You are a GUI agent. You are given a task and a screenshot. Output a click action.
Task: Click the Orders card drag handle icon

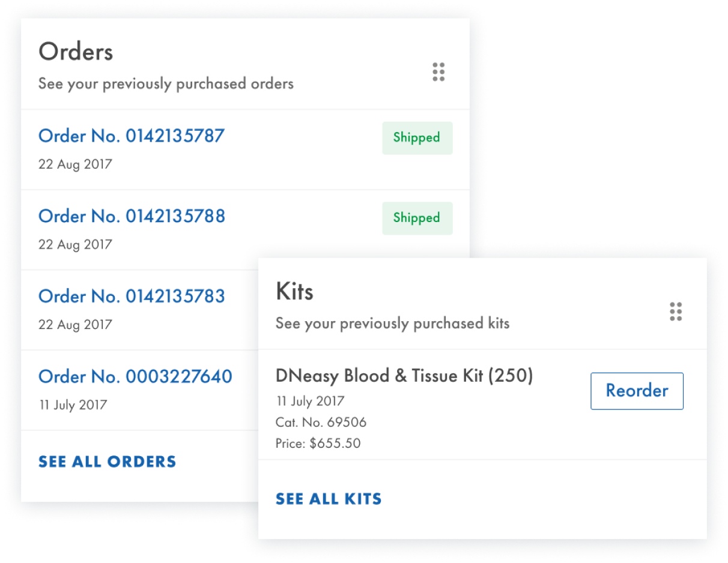click(438, 72)
